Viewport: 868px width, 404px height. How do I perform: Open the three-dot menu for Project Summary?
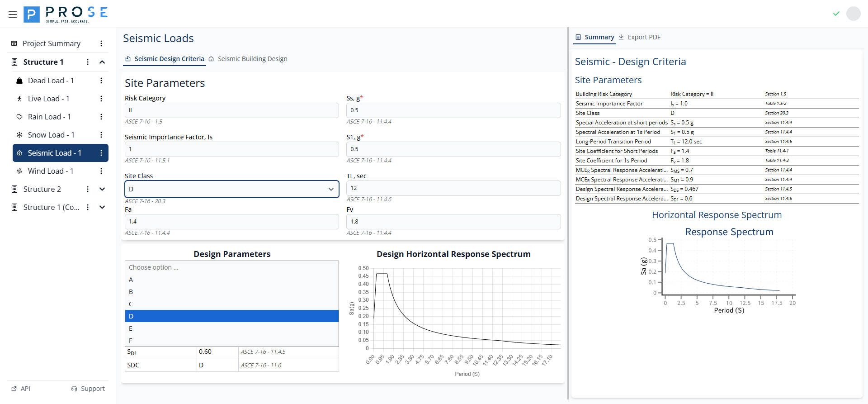pos(101,43)
